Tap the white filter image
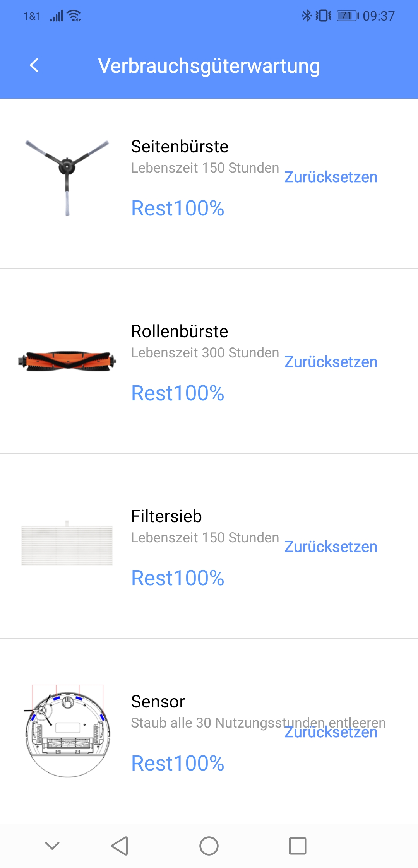This screenshot has height=868, width=418. 67,545
